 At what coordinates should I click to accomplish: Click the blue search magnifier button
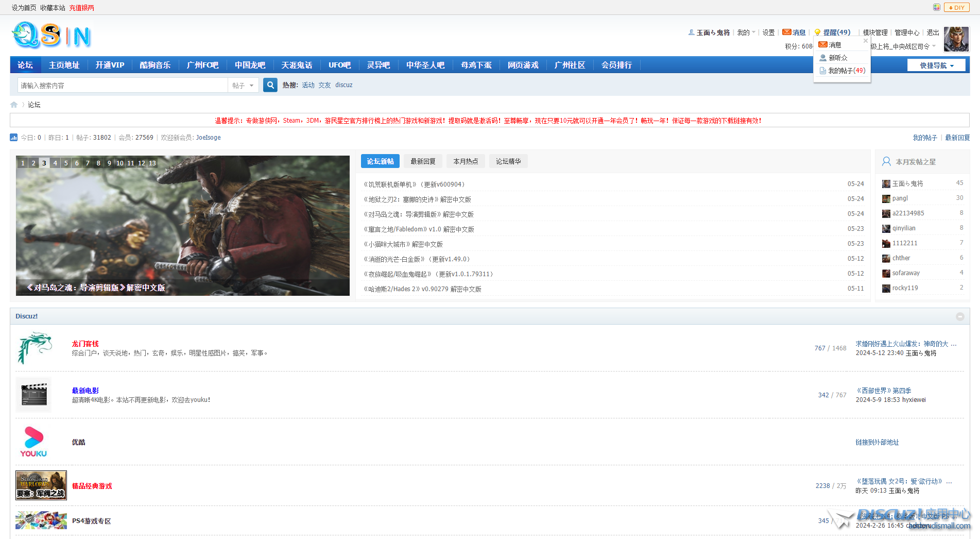[270, 85]
